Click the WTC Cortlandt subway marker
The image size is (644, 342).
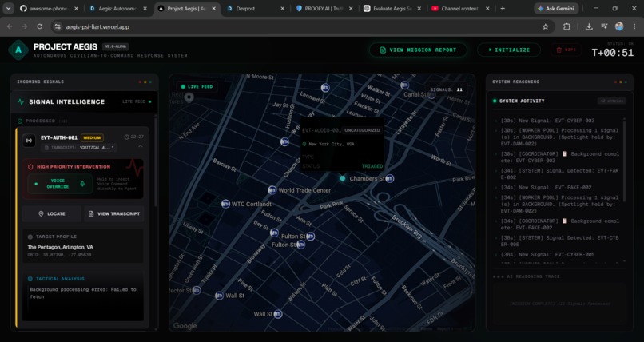pos(225,204)
